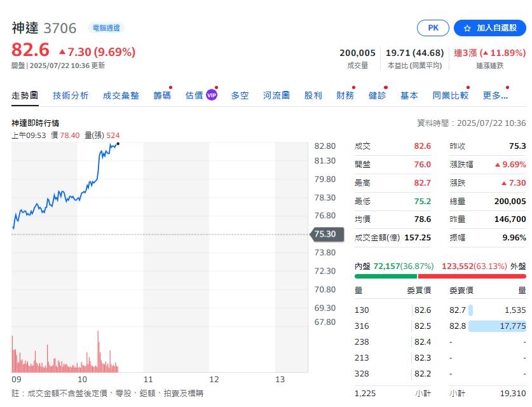Open the PK comparison button
The width and height of the screenshot is (532, 407).
433,28
